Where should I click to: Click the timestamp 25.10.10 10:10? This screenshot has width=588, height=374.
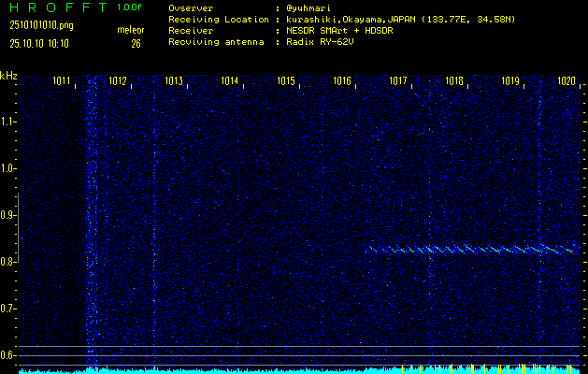[39, 44]
